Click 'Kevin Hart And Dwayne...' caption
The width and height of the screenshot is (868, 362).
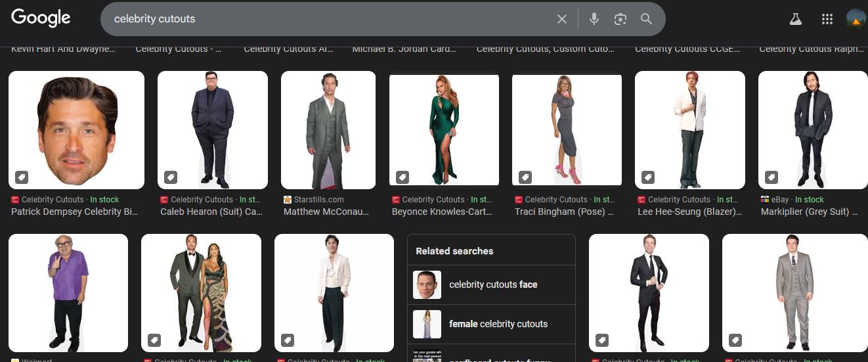click(x=63, y=49)
